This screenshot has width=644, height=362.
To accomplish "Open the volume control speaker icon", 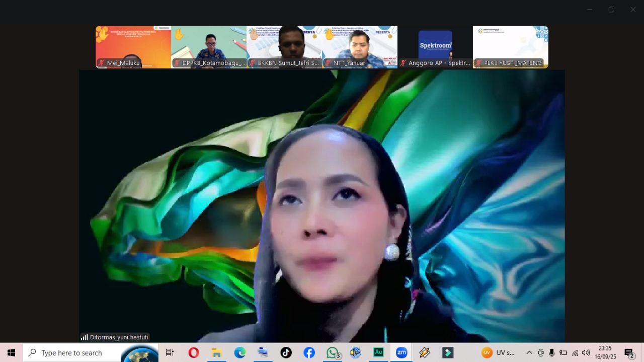I will coord(586,353).
